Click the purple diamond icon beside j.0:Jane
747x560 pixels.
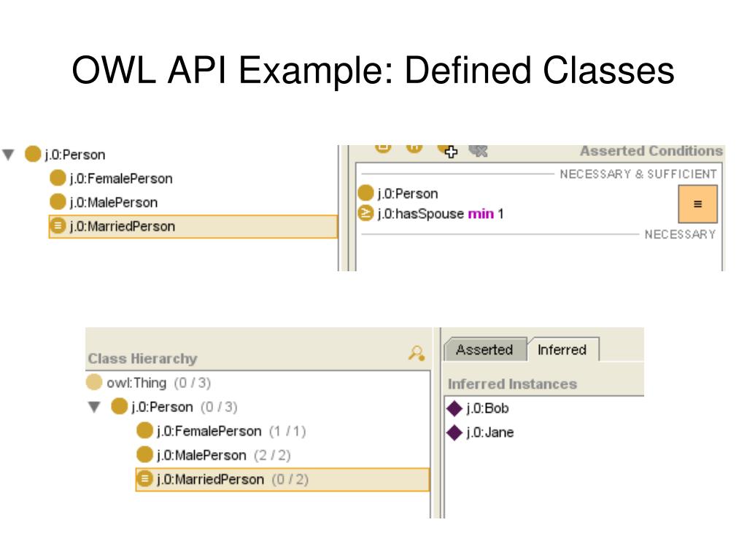pos(454,432)
